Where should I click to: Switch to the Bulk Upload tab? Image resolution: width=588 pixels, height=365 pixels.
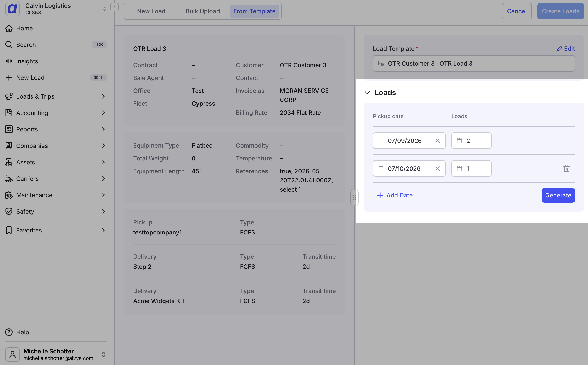click(203, 11)
